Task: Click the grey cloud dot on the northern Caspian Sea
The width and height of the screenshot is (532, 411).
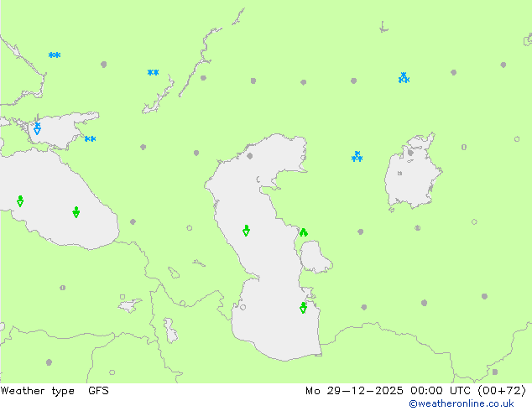Action: pos(250,156)
